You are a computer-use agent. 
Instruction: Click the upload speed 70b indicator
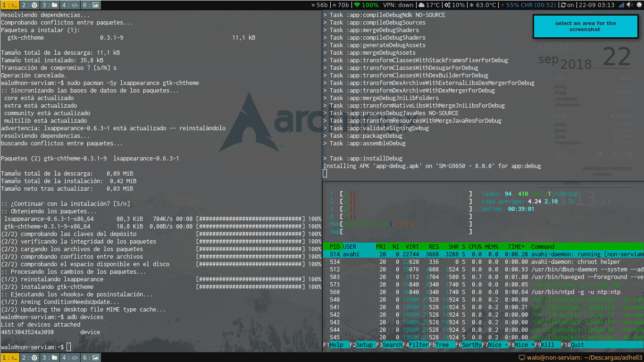click(341, 5)
